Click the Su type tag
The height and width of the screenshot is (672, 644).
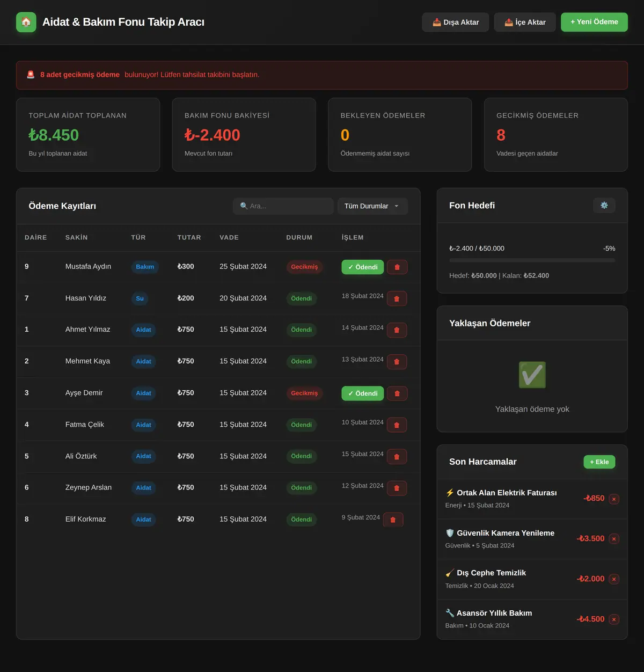pyautogui.click(x=140, y=298)
